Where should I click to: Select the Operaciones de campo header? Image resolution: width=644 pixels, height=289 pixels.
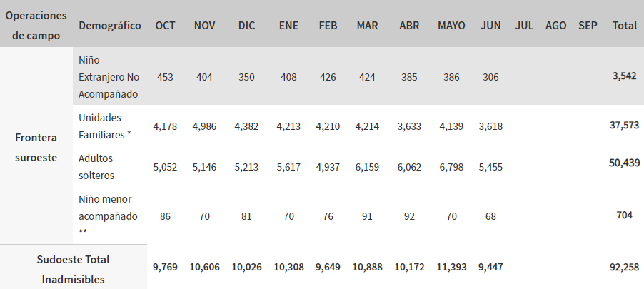pos(36,26)
